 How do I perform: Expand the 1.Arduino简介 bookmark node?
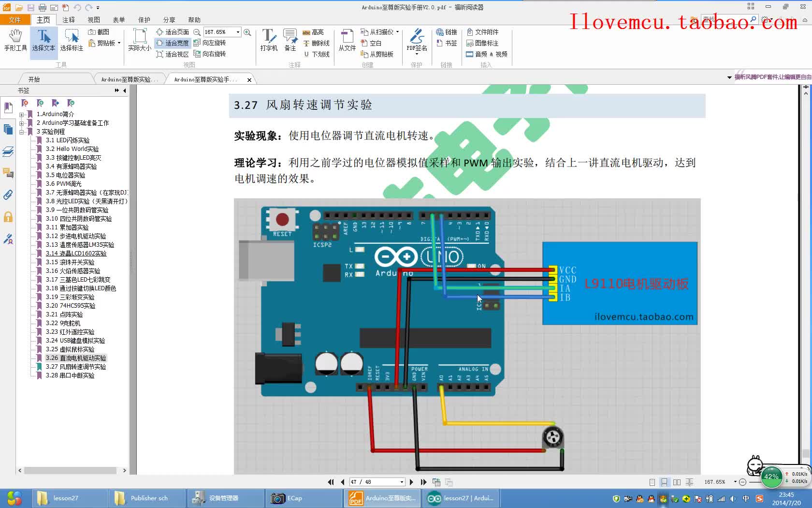click(21, 115)
